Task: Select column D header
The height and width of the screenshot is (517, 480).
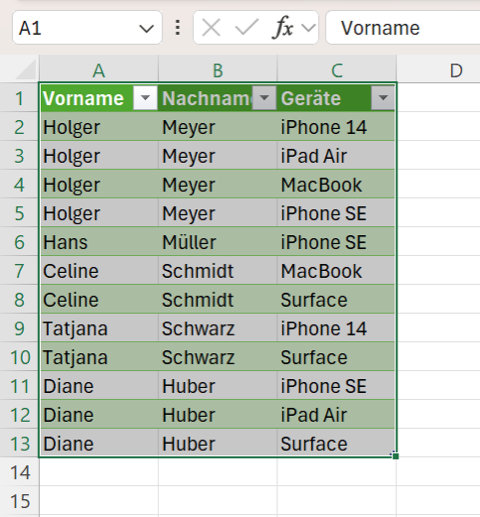Action: tap(455, 70)
